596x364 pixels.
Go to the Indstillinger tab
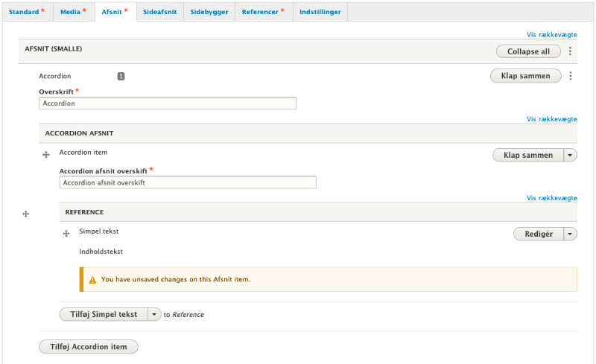coord(320,12)
